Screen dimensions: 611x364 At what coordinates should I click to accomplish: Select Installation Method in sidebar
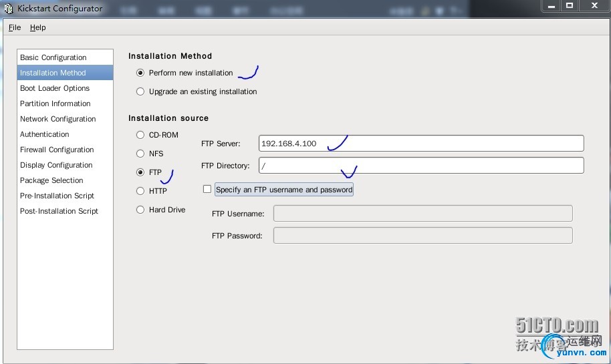point(65,73)
